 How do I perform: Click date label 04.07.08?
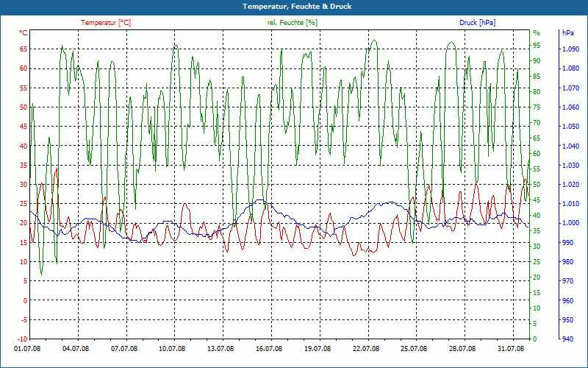(x=76, y=349)
